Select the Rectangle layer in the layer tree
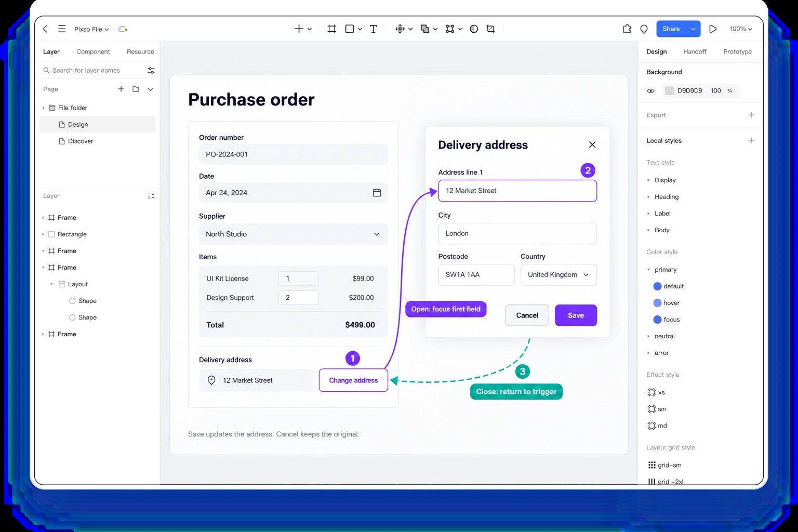 coord(97,234)
